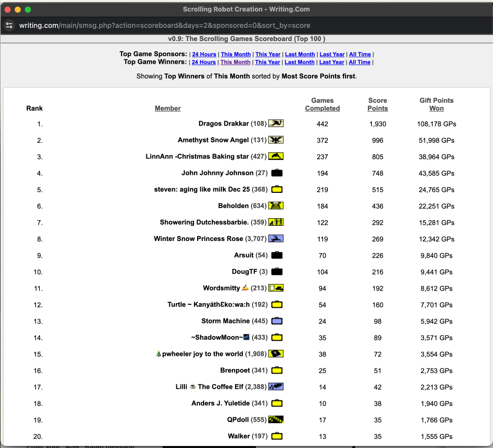Click the striped suitcase icon beside QPdoll
493x448 pixels.
276,420
